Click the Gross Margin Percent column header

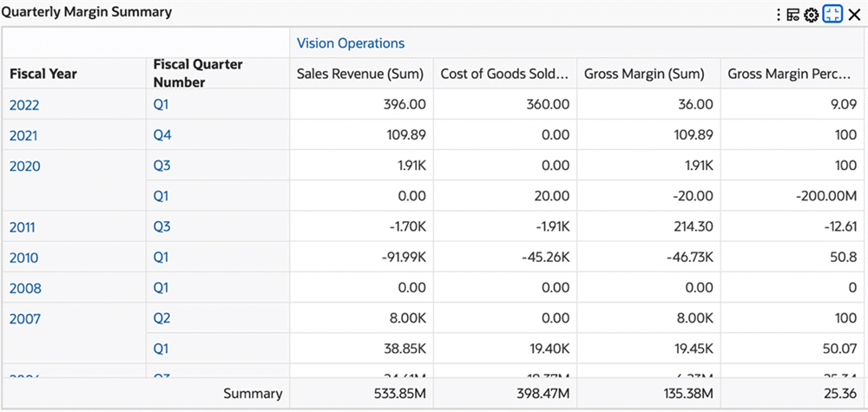pos(790,74)
